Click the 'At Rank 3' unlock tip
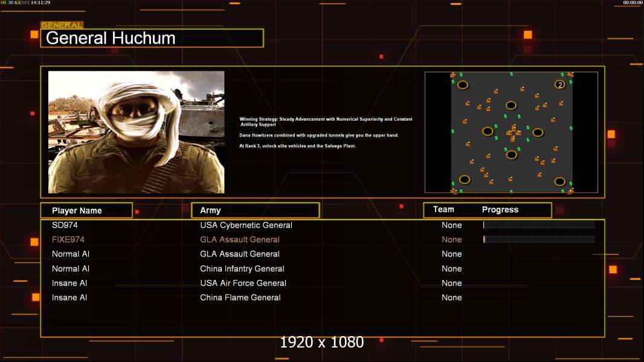 (x=298, y=146)
